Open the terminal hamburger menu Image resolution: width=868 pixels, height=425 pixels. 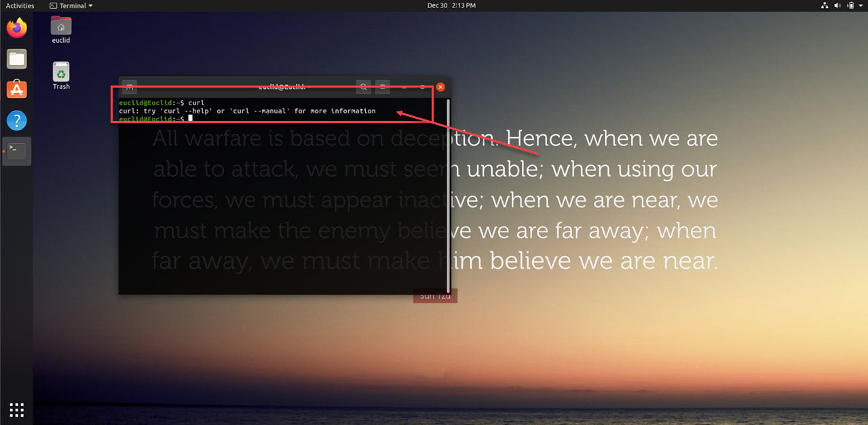pyautogui.click(x=383, y=87)
